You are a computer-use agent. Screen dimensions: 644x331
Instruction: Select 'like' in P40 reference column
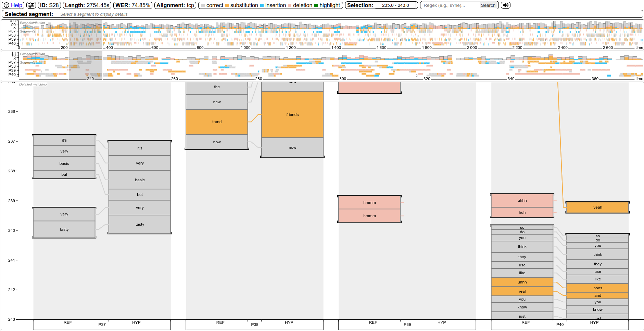coord(522,273)
